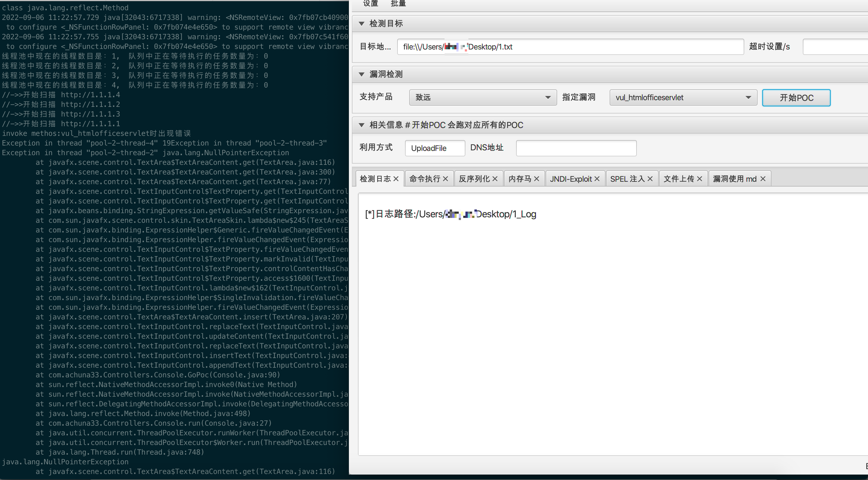
Task: Switch to the 漏洞使用 md tab
Action: [x=735, y=178]
